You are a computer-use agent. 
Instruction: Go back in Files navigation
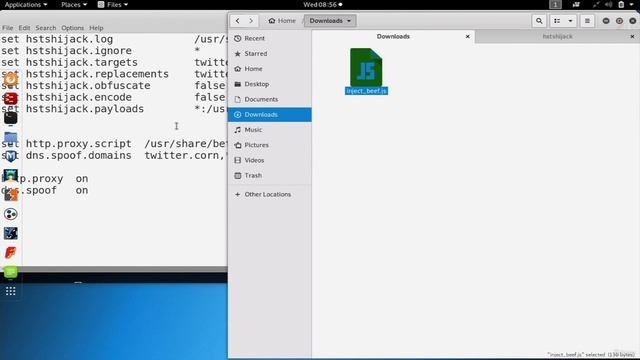coord(238,21)
